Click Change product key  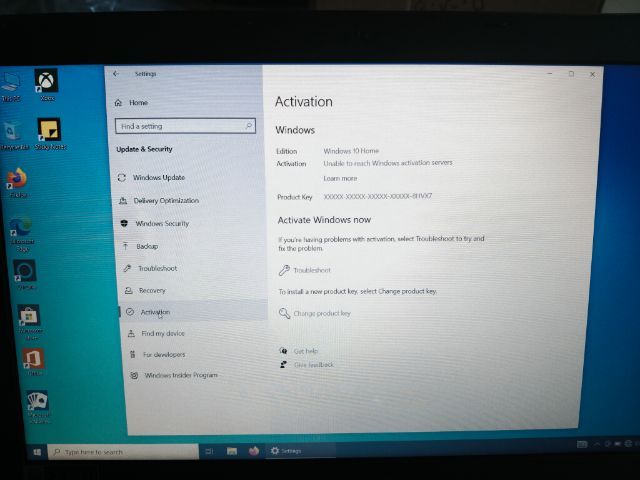322,313
